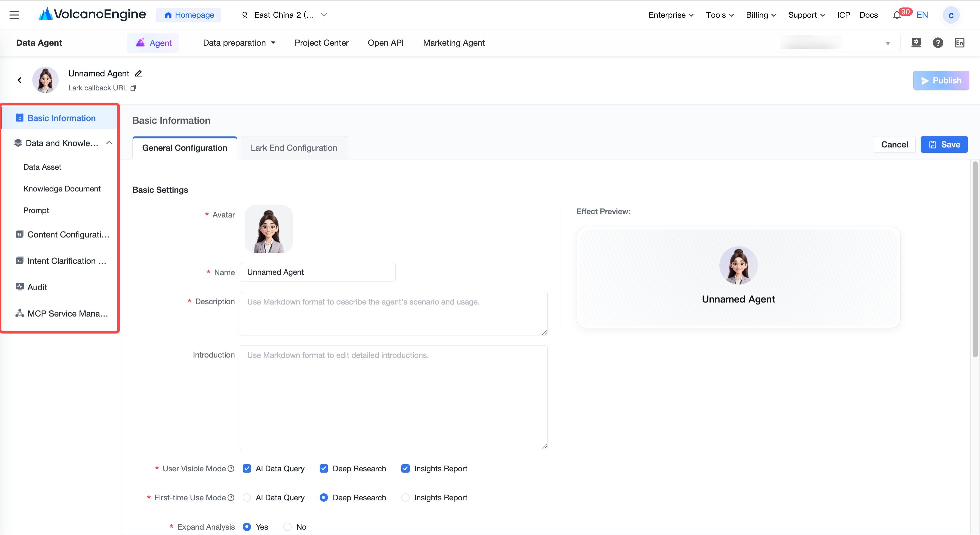Open the Docs link
Screen dimensions: 980x535
pyautogui.click(x=869, y=15)
